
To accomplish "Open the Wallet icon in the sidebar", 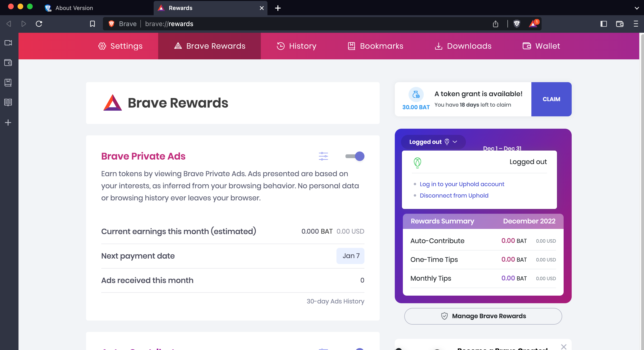I will click(x=8, y=63).
